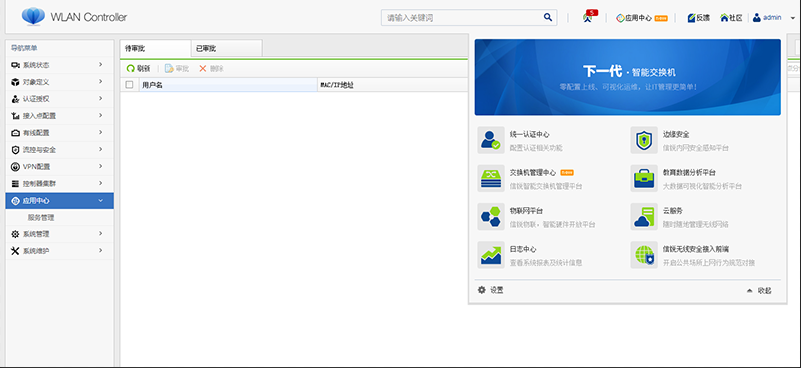Open 应用中心 in the top bar

[x=642, y=17]
